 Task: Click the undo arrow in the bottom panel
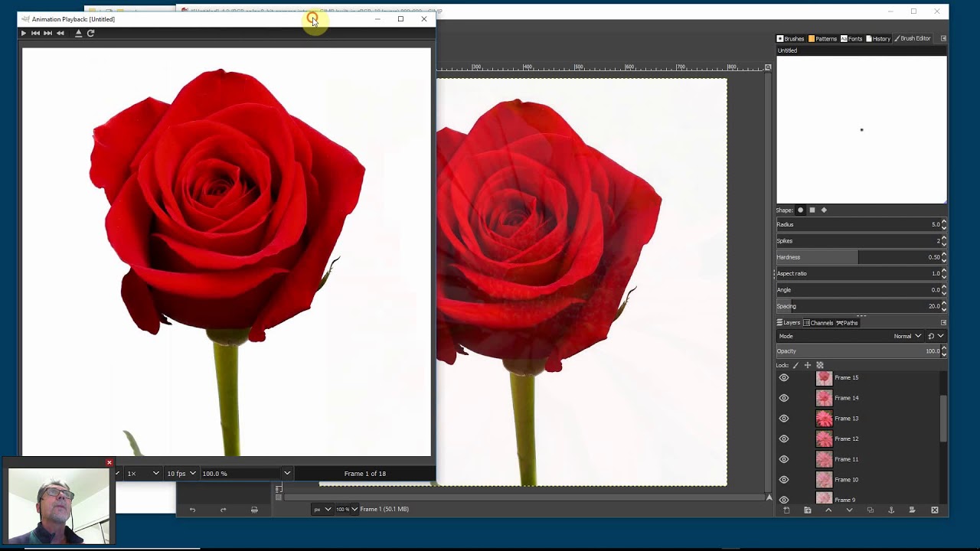[192, 510]
